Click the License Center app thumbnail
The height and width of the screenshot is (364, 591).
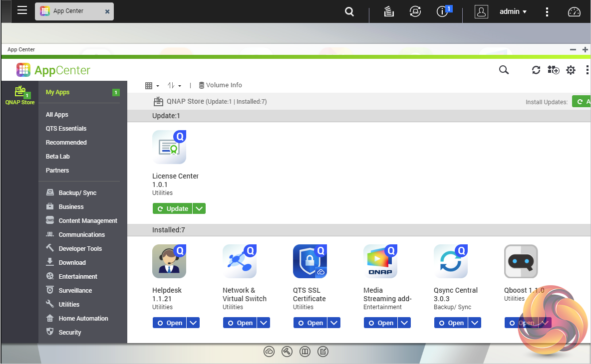point(169,147)
